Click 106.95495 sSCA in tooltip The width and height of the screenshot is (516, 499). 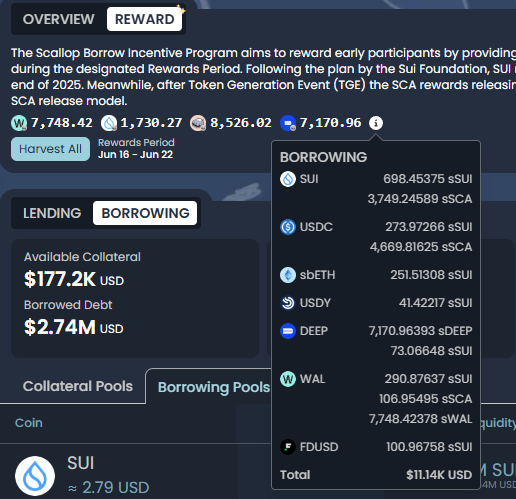pos(426,399)
